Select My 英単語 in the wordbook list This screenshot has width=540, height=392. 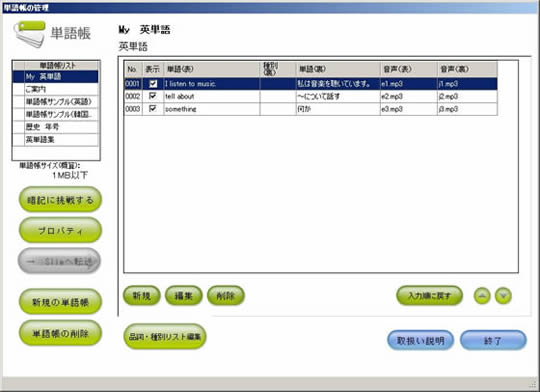pyautogui.click(x=55, y=76)
